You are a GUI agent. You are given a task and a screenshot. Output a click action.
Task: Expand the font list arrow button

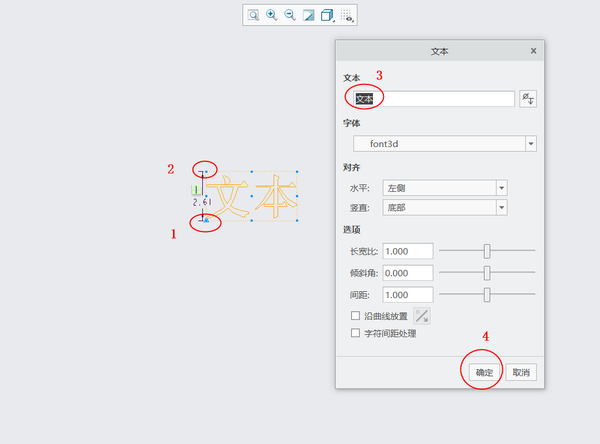[x=531, y=144]
